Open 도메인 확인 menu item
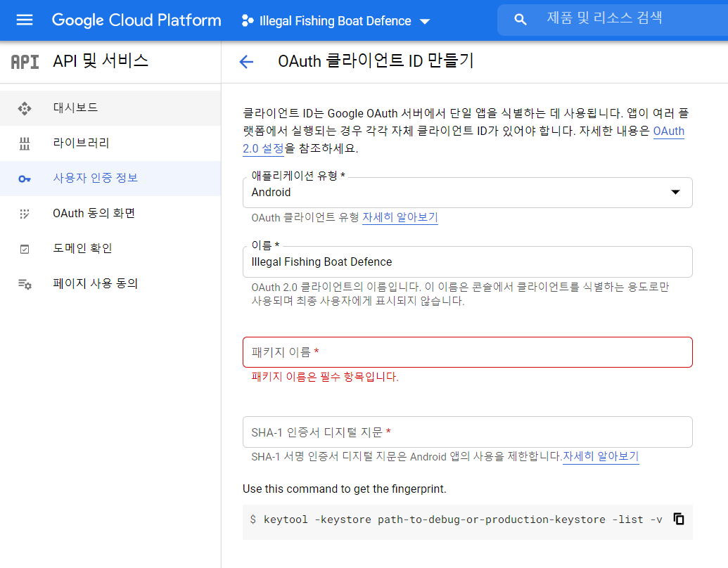 110,249
